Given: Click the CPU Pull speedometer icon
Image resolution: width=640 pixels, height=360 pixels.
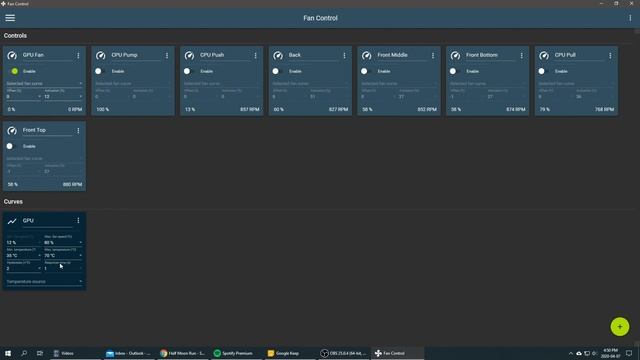Looking at the screenshot, I should [x=544, y=55].
